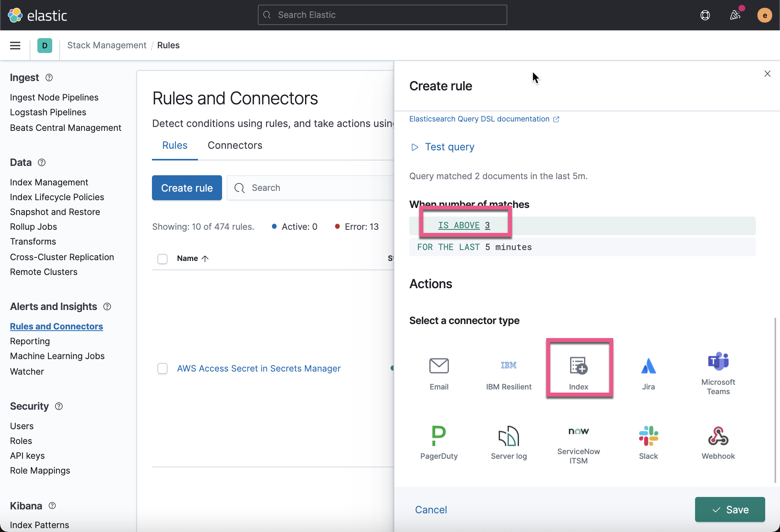Open the hamburger navigation menu
Image resolution: width=780 pixels, height=532 pixels.
tap(15, 46)
